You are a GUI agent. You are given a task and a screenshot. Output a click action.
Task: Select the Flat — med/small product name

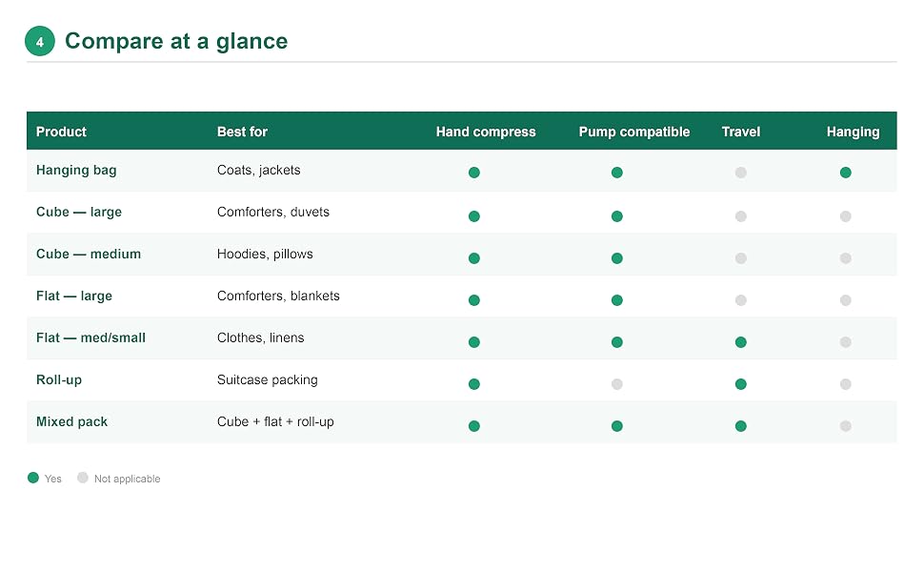[x=90, y=337]
